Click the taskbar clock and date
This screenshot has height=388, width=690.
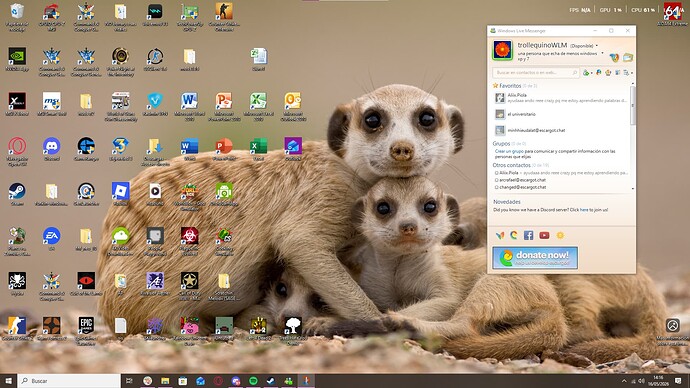658,381
